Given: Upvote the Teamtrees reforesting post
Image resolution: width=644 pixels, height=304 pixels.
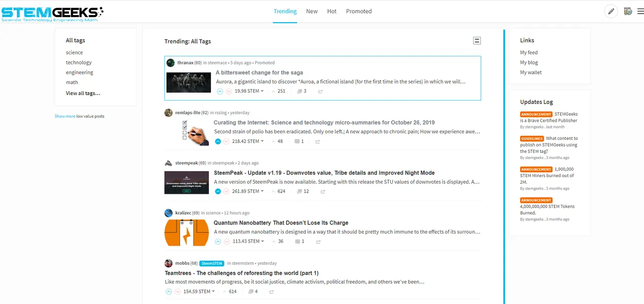Looking at the screenshot, I should (x=169, y=291).
